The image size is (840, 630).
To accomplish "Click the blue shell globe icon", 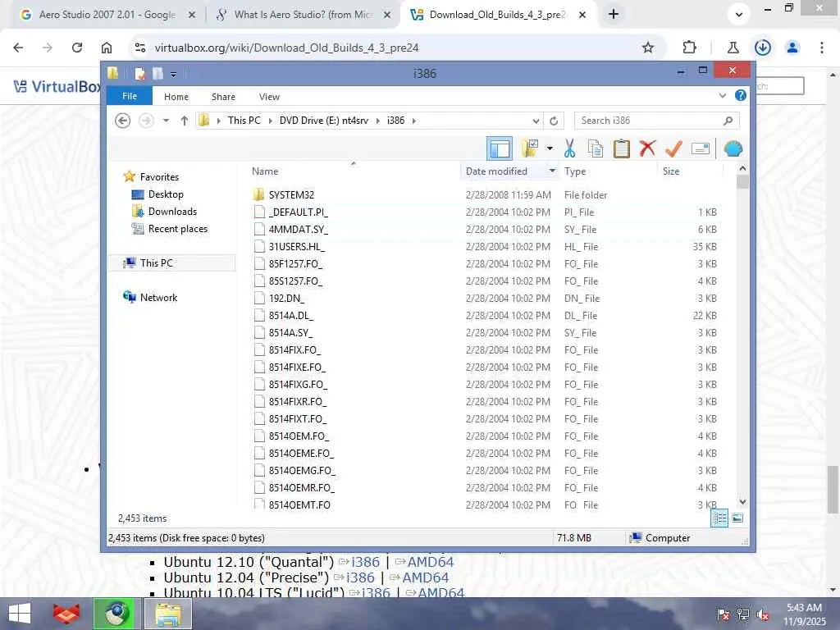I will click(x=733, y=148).
